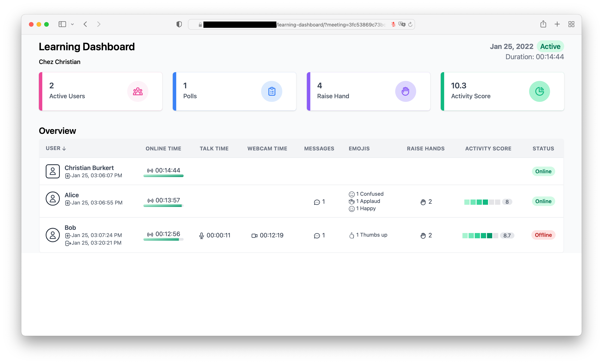603x364 pixels.
Task: Click Alice's Happy emoji entry
Action: pos(362,208)
